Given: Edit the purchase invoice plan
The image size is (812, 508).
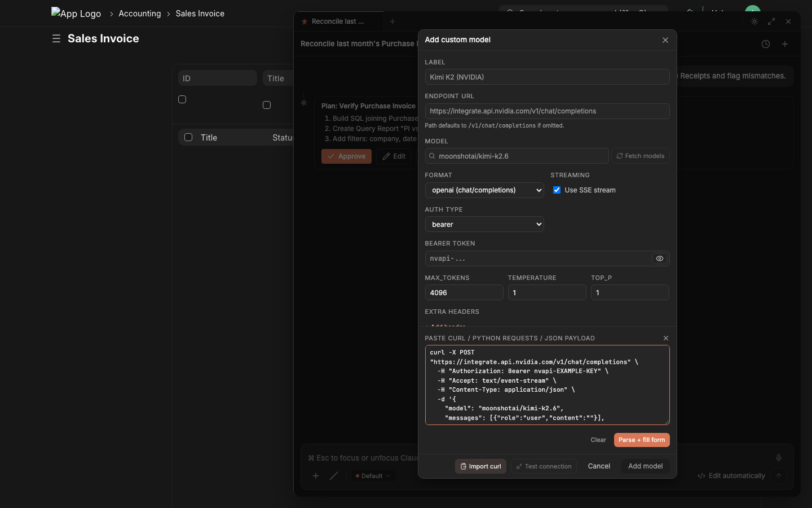Looking at the screenshot, I should tap(394, 156).
